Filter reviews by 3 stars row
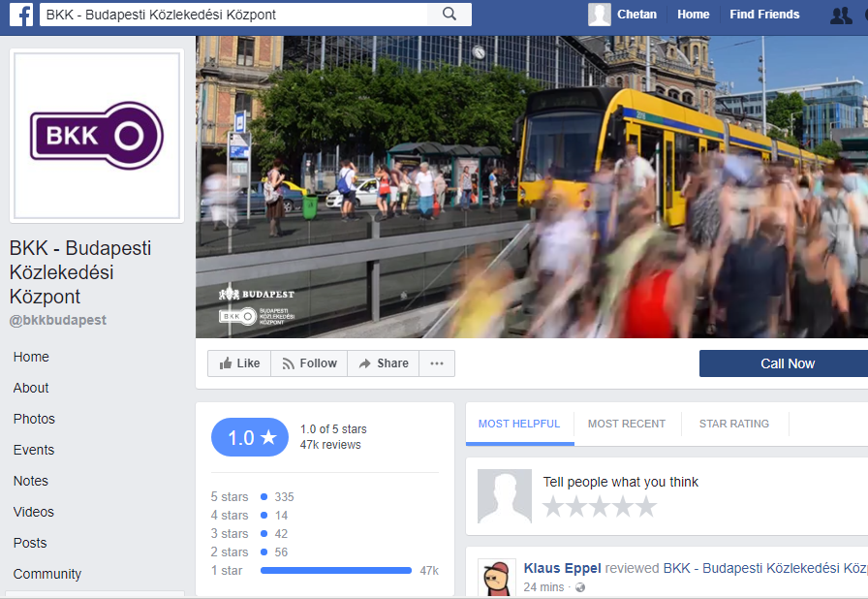The width and height of the screenshot is (868, 599). pyautogui.click(x=250, y=534)
